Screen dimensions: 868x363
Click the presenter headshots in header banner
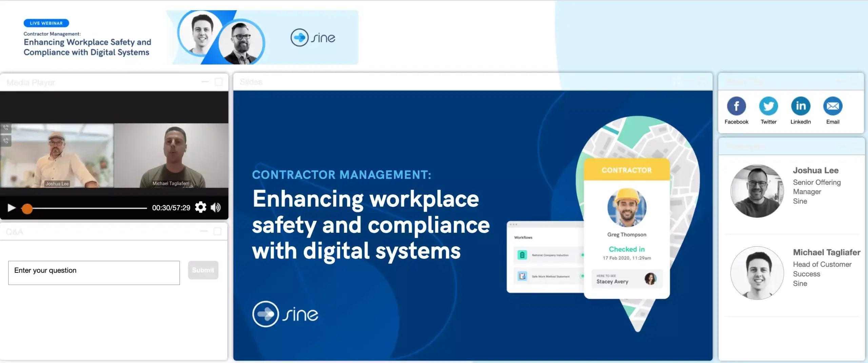[x=221, y=37]
